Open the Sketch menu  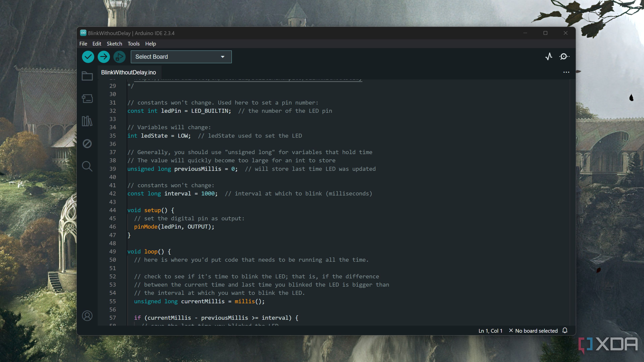tap(115, 44)
